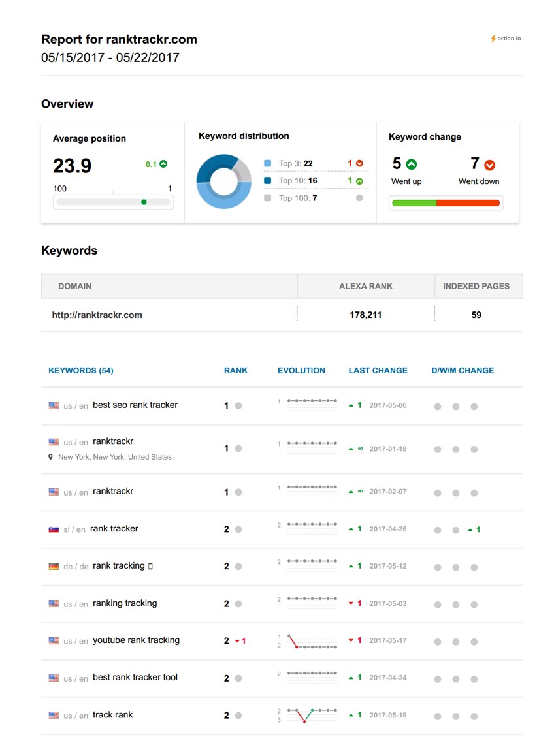Viewport: 554px width, 756px height.
Task: Click the action.io lightning logo
Action: [x=505, y=39]
